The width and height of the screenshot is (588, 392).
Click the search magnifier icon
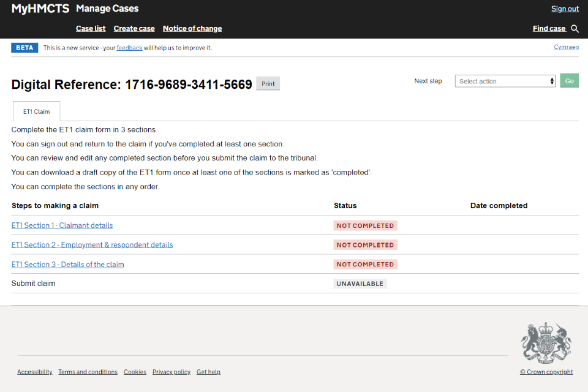[575, 29]
